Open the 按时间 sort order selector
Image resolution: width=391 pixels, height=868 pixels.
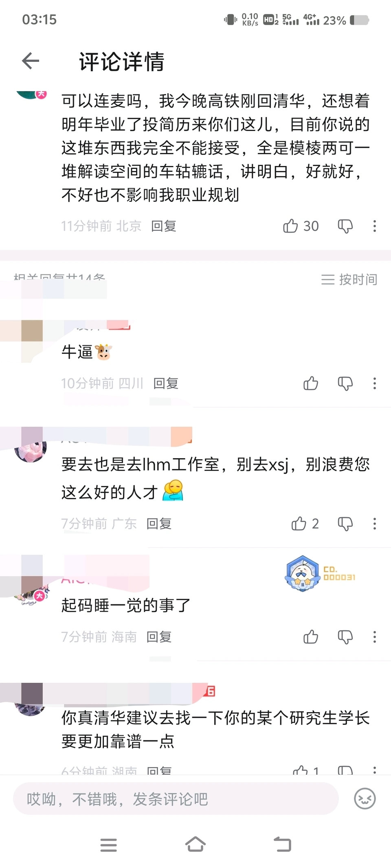tap(349, 280)
